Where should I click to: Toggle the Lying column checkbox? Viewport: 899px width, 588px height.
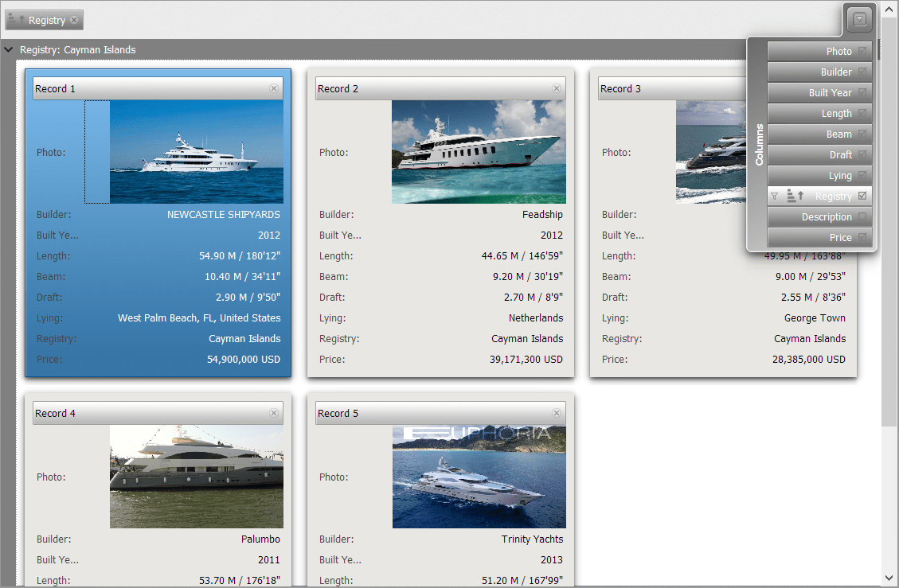[862, 175]
